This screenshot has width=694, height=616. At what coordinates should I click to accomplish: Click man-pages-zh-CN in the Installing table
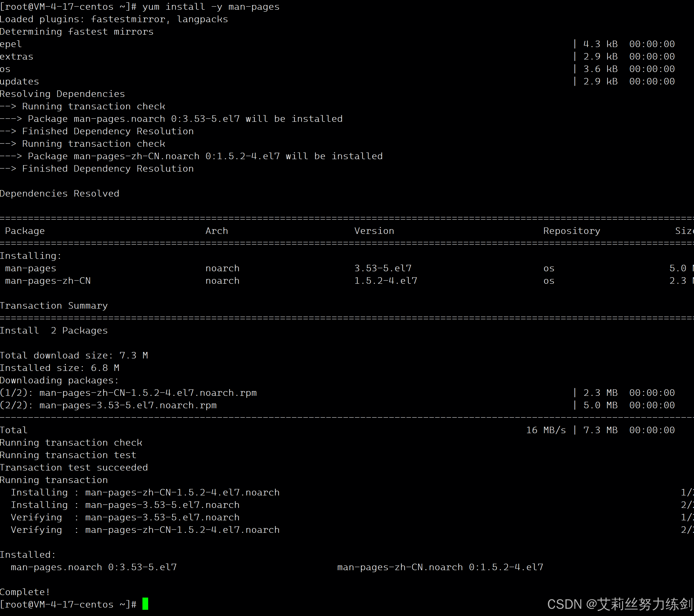pos(48,281)
